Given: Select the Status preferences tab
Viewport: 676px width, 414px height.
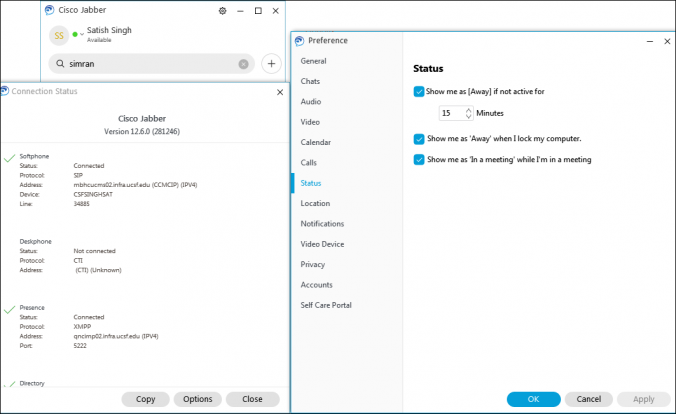Looking at the screenshot, I should coord(311,183).
